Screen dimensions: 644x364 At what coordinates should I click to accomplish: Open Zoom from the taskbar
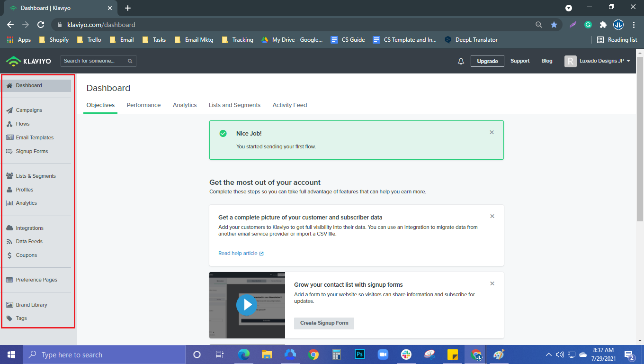click(383, 355)
